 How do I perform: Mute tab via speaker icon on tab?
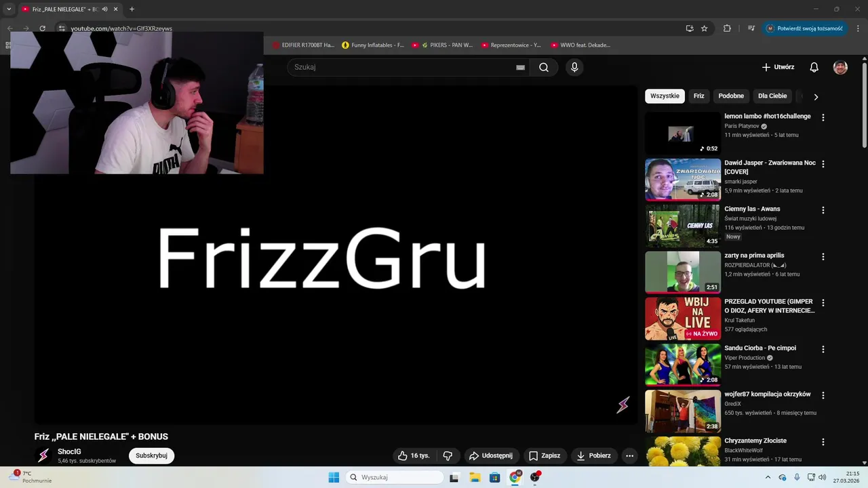coord(105,9)
